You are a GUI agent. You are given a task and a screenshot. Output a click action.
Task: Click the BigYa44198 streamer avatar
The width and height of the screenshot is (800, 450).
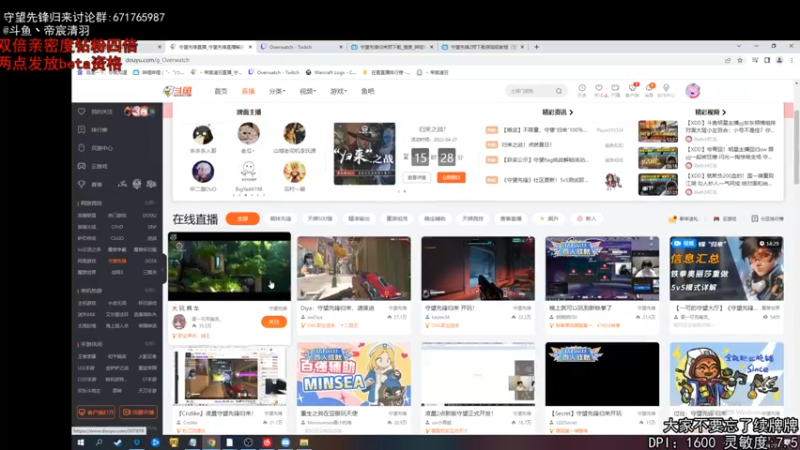248,171
